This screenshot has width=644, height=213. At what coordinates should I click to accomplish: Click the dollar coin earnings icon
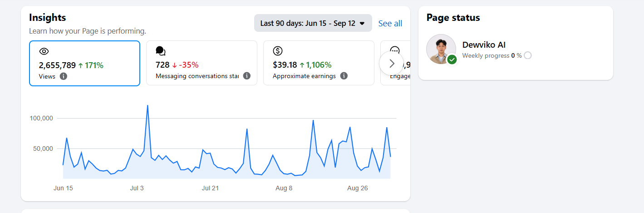click(278, 51)
